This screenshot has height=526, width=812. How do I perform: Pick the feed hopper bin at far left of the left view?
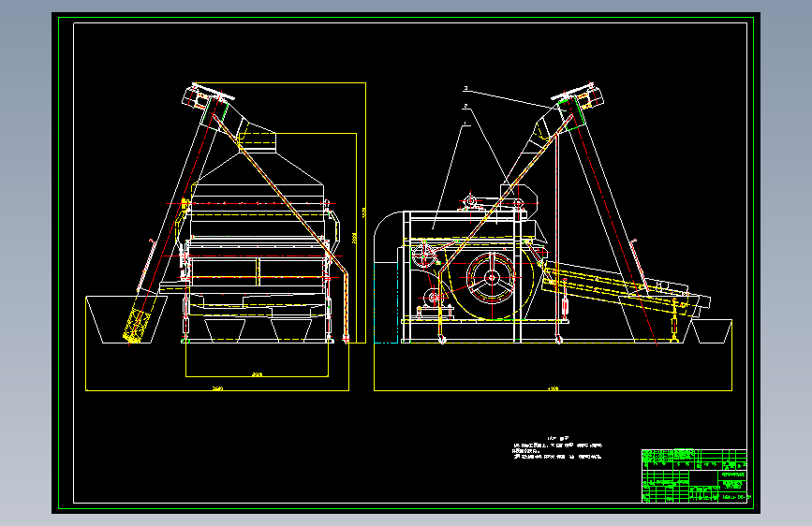pos(126,319)
